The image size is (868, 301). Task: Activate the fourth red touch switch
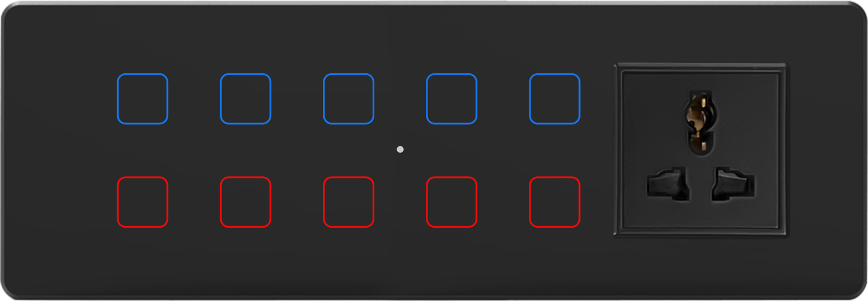(451, 202)
